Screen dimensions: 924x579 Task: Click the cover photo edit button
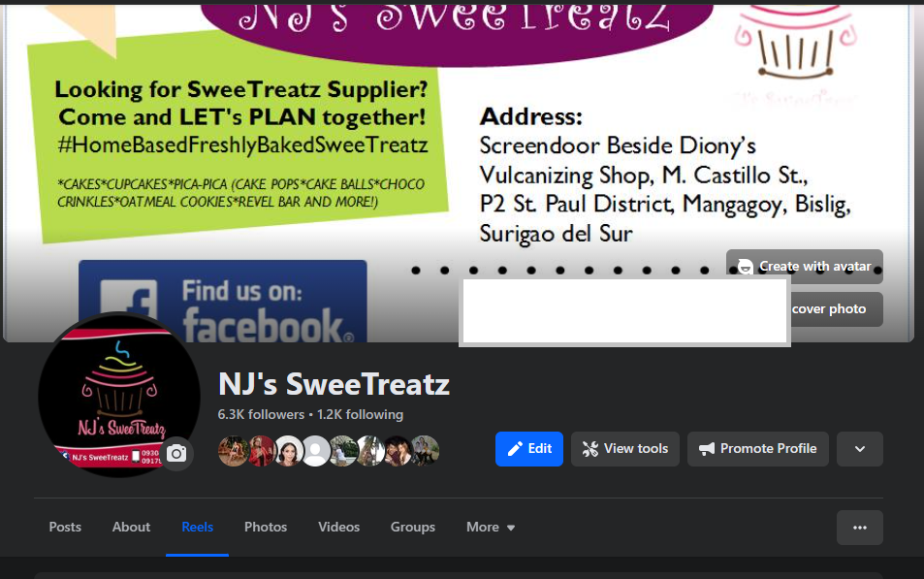[x=836, y=309]
